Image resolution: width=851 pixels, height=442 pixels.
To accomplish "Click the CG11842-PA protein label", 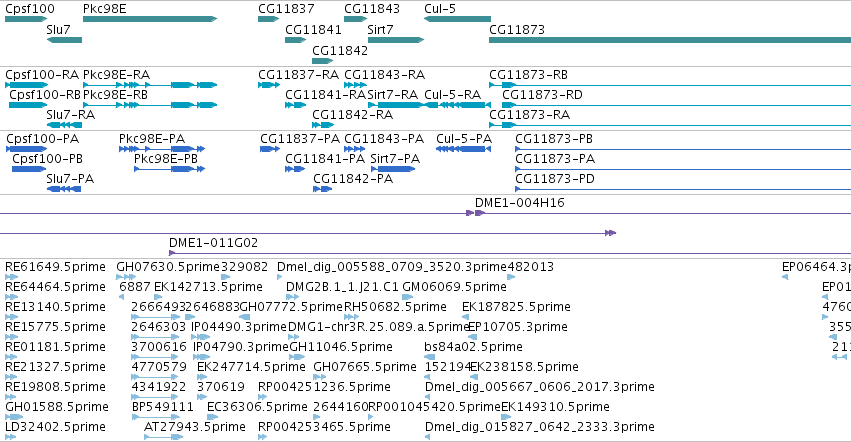I will pos(353,179).
